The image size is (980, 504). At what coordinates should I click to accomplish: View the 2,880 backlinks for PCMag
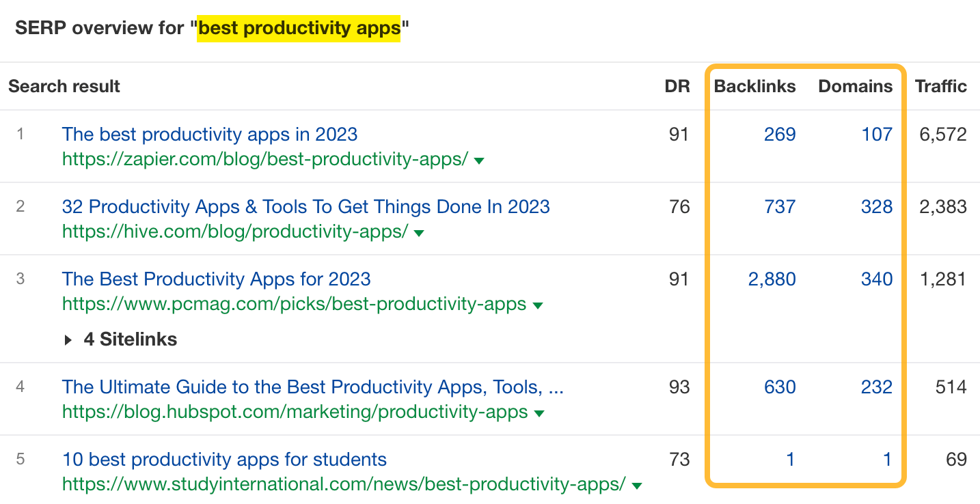(772, 279)
